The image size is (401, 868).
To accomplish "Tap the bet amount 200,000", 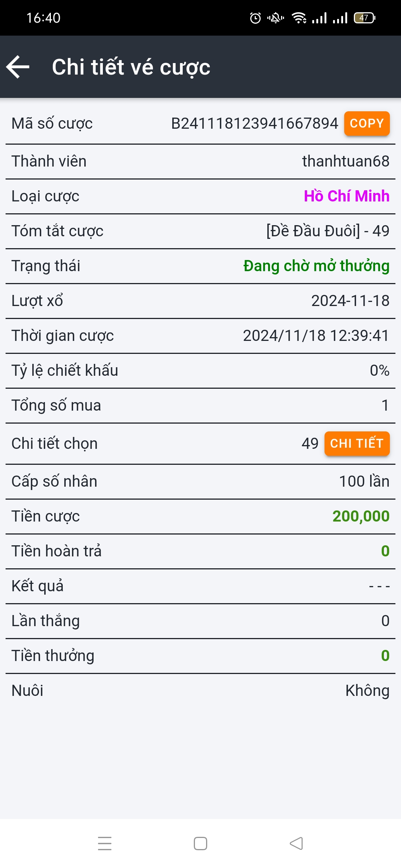I will (x=361, y=516).
